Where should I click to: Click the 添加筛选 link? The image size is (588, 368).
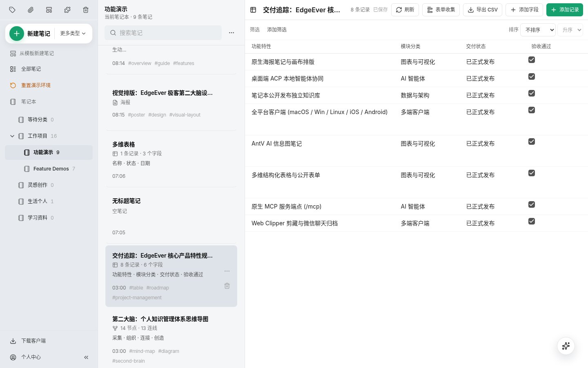[x=277, y=30]
